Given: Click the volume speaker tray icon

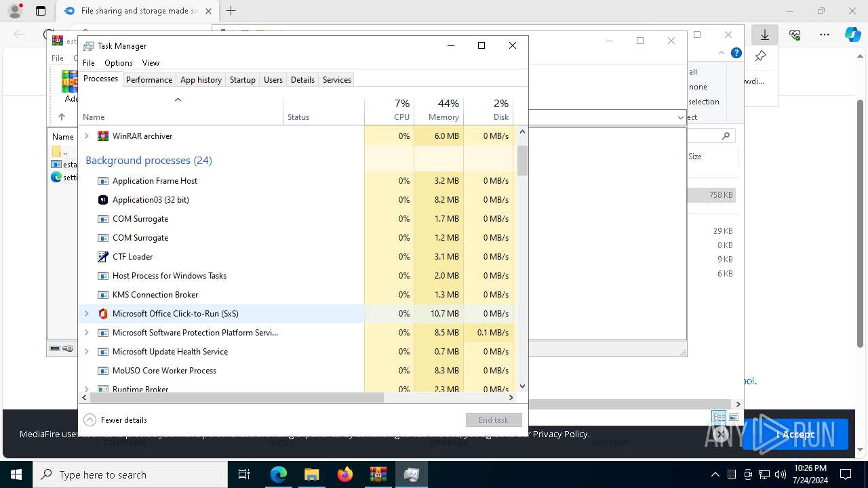Looking at the screenshot, I should point(781,474).
